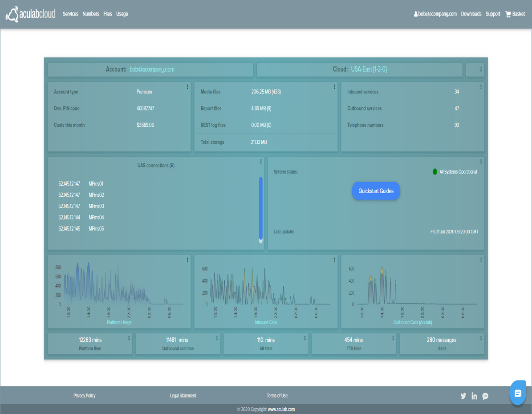Click the 11481 mins Outbound call time tile
532x414 pixels.
point(178,343)
